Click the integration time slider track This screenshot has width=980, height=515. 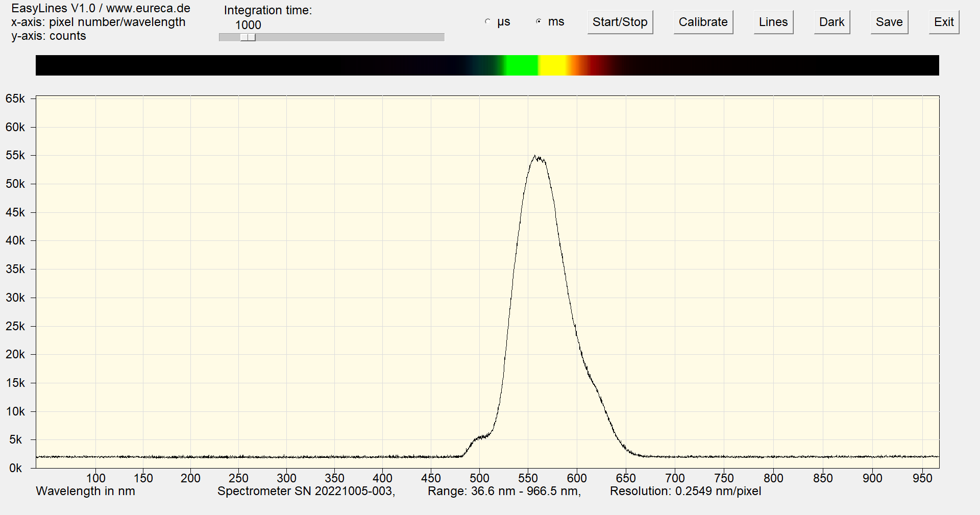(332, 37)
